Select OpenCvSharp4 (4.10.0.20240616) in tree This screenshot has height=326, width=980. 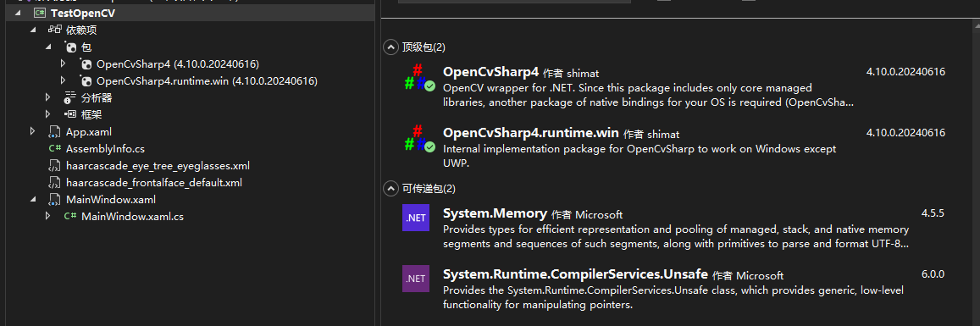click(x=178, y=64)
